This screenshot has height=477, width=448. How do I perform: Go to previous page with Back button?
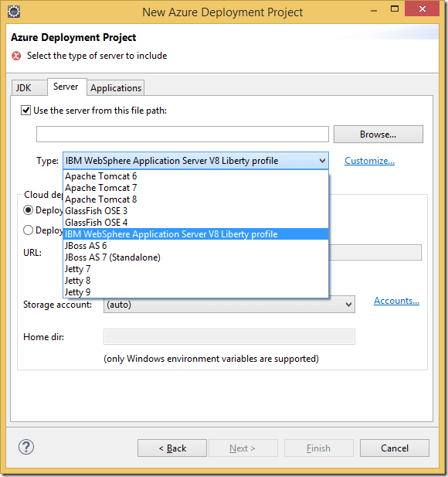[x=172, y=448]
